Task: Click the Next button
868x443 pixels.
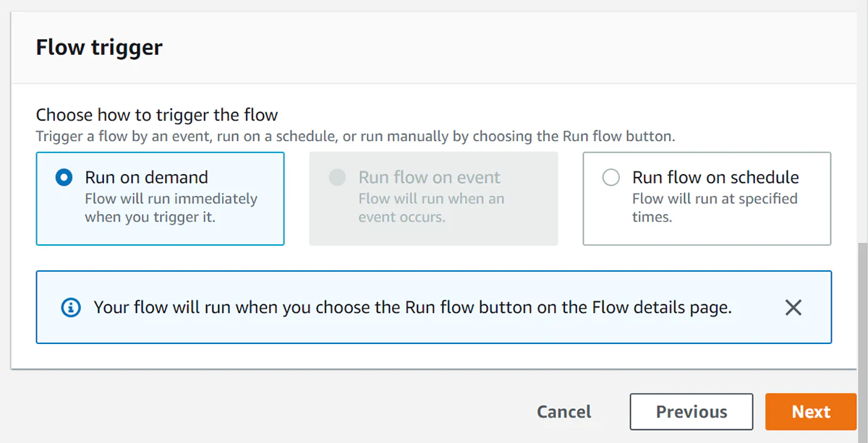Action: (811, 411)
